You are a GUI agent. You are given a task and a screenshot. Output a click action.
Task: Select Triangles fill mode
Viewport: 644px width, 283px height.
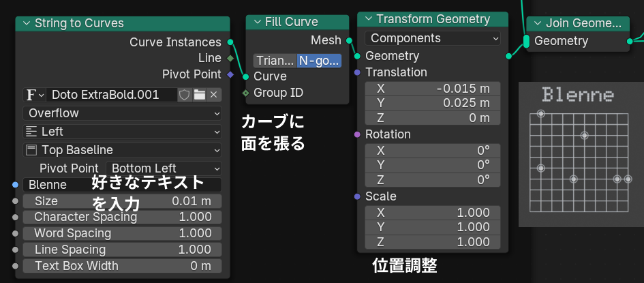click(275, 61)
